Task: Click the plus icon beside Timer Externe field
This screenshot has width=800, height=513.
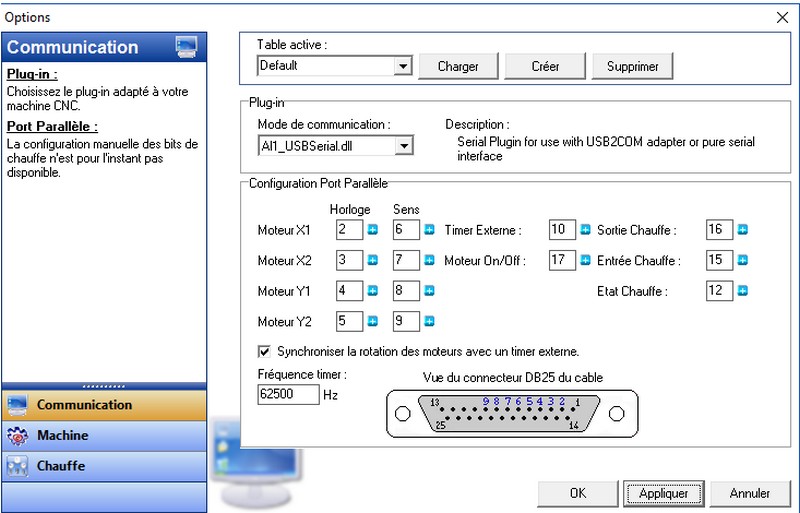Action: pyautogui.click(x=585, y=230)
